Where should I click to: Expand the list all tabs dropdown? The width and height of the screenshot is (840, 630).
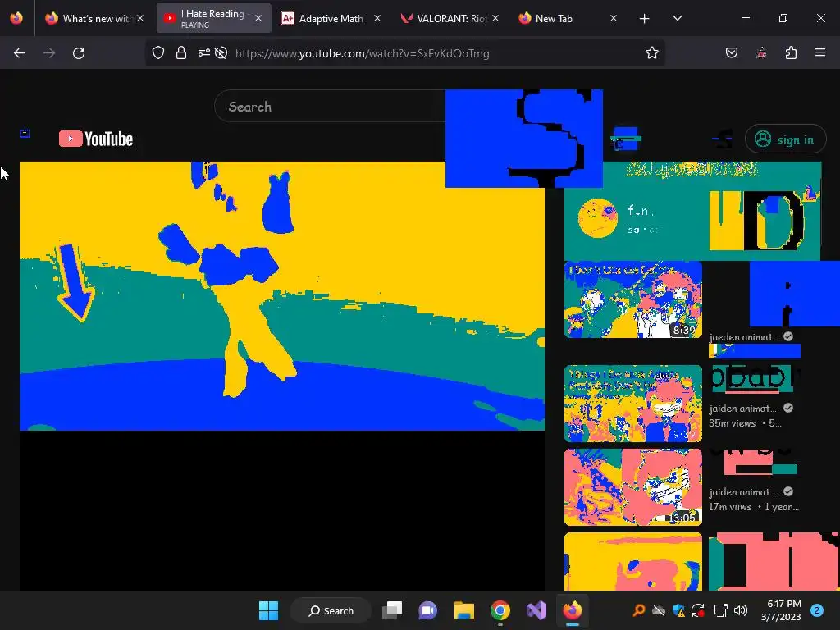[677, 18]
